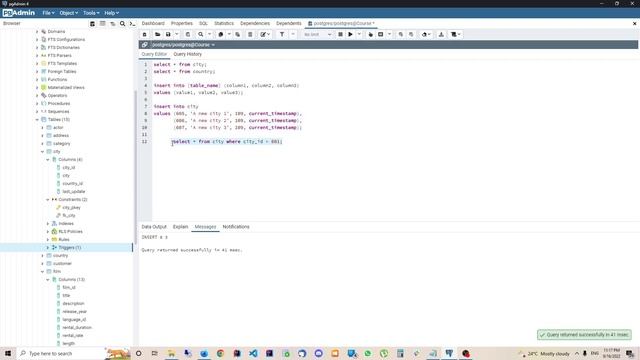640x360 pixels.
Task: Click connection status icon beside postgres/postgres@Course
Action: coord(144,44)
